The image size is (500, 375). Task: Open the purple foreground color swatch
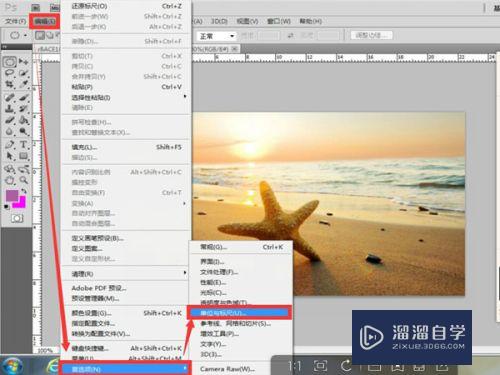point(12,196)
